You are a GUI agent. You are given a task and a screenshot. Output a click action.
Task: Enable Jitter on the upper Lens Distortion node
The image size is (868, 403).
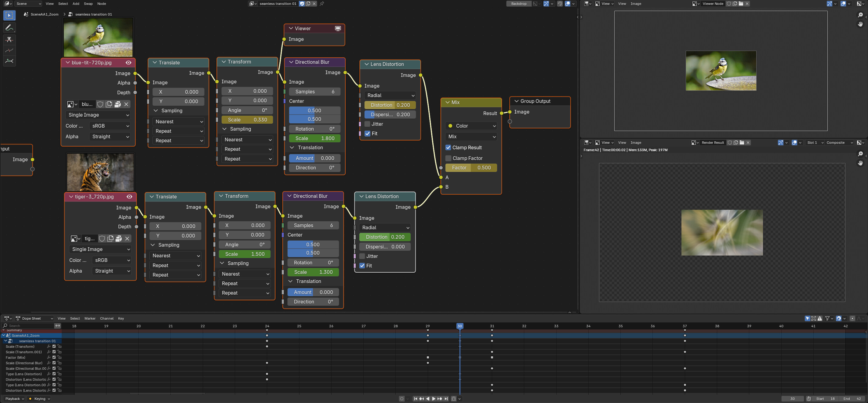click(x=367, y=124)
